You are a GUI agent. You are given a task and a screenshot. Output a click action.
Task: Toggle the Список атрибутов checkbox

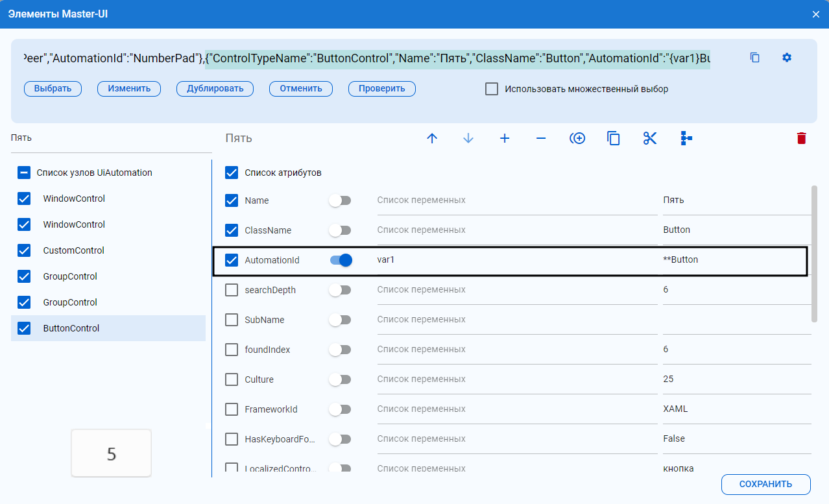[232, 173]
